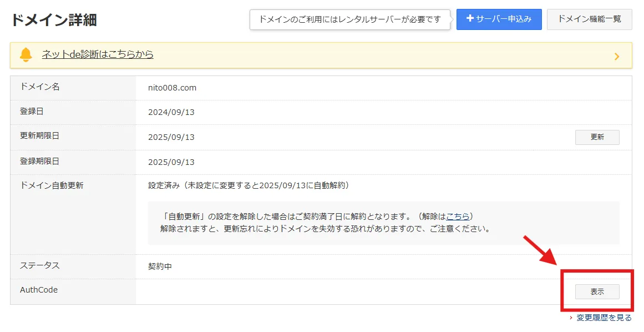Click the plus icon on サーバー申込み
This screenshot has width=644, height=332.
(x=470, y=19)
